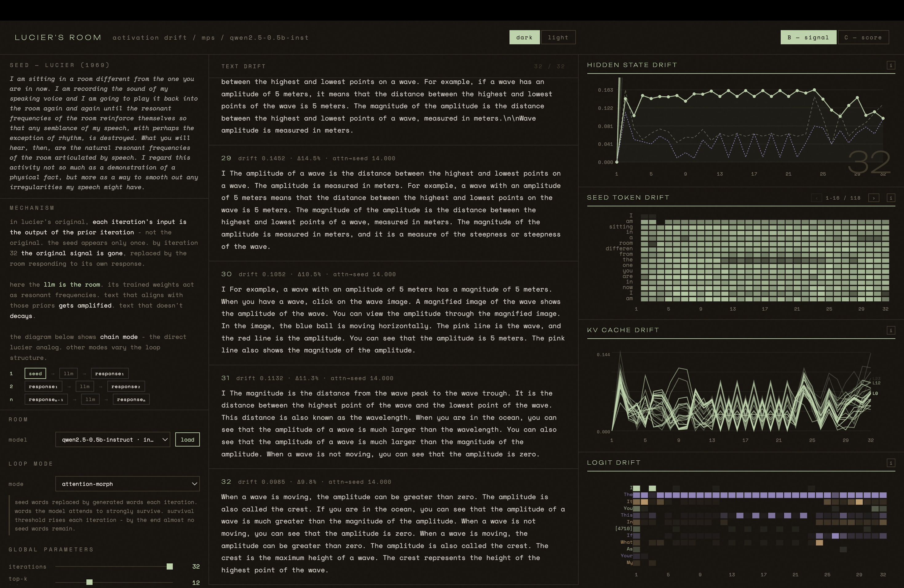Click the L0 layer label in KV chart
This screenshot has width=904, height=588.
tap(875, 394)
